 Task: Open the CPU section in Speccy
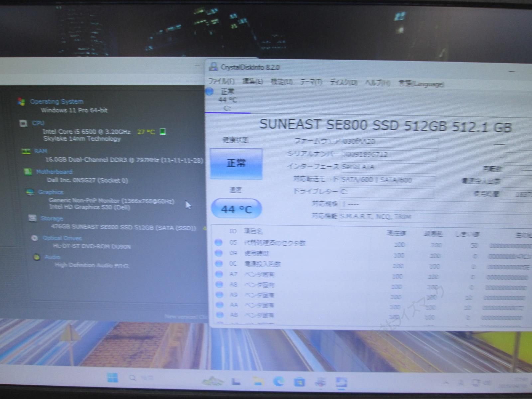[38, 123]
